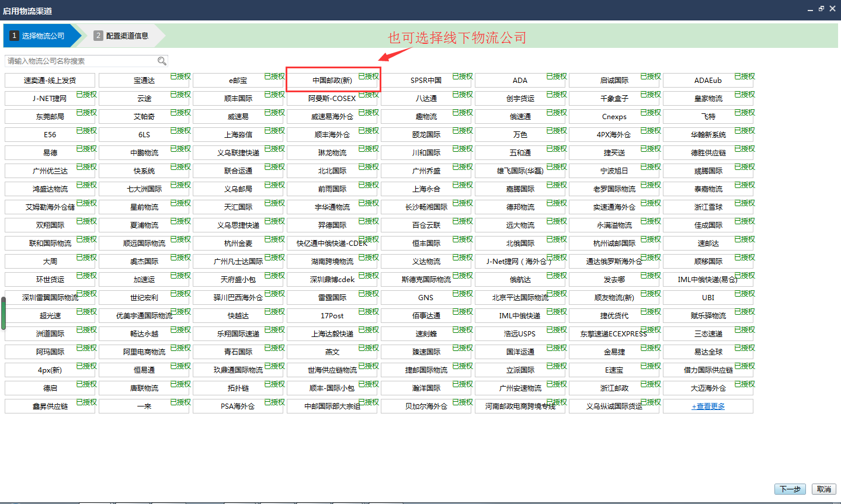Minimize the 启用物流渠道 dialog

[810, 10]
